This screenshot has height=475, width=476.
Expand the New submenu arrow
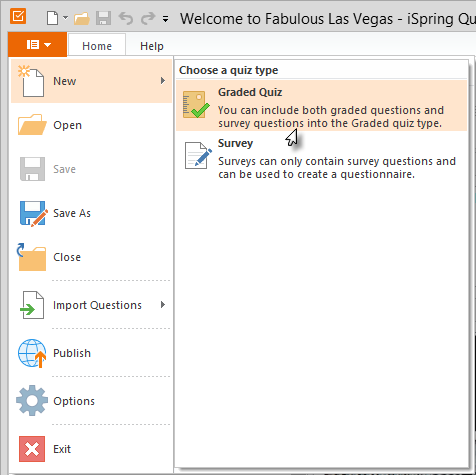[163, 81]
